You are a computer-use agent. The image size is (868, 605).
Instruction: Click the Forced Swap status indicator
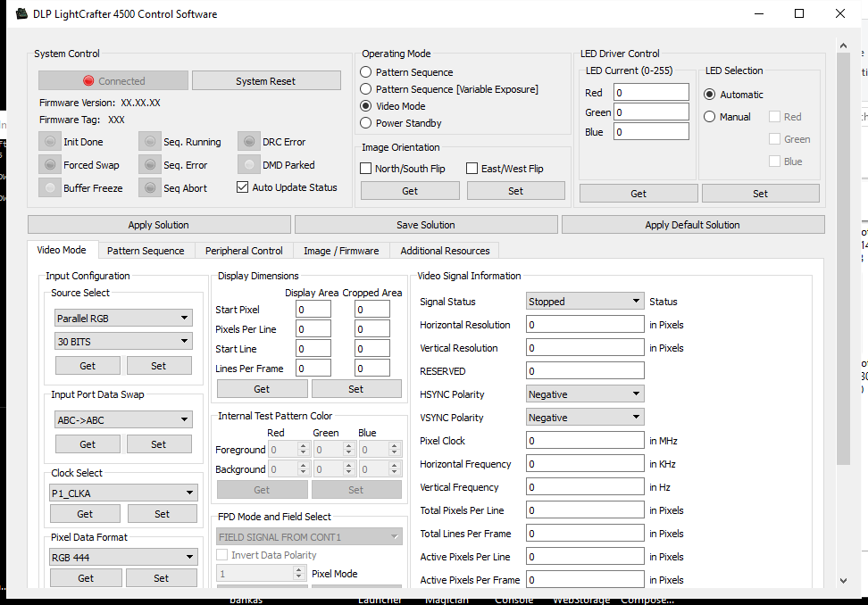pos(50,165)
